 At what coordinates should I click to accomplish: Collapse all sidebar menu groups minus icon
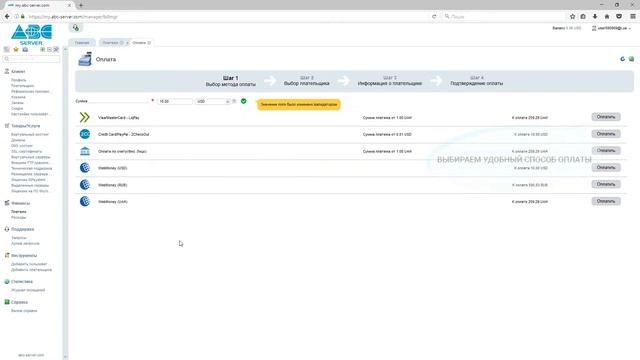(x=49, y=49)
